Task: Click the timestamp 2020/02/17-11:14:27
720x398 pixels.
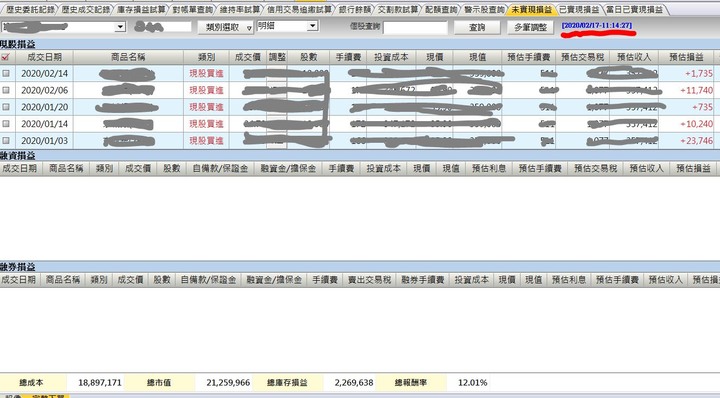Action: (597, 26)
